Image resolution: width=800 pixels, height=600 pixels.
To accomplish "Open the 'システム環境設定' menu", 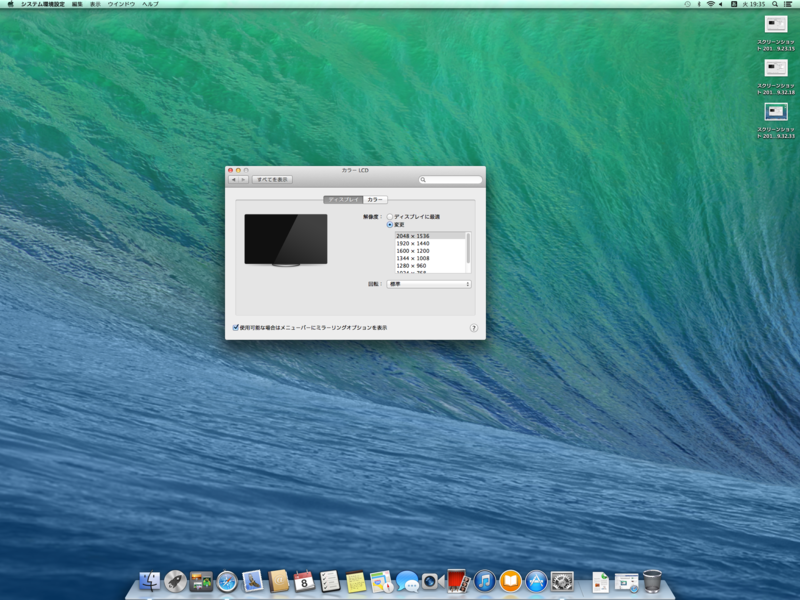I will pos(43,4).
